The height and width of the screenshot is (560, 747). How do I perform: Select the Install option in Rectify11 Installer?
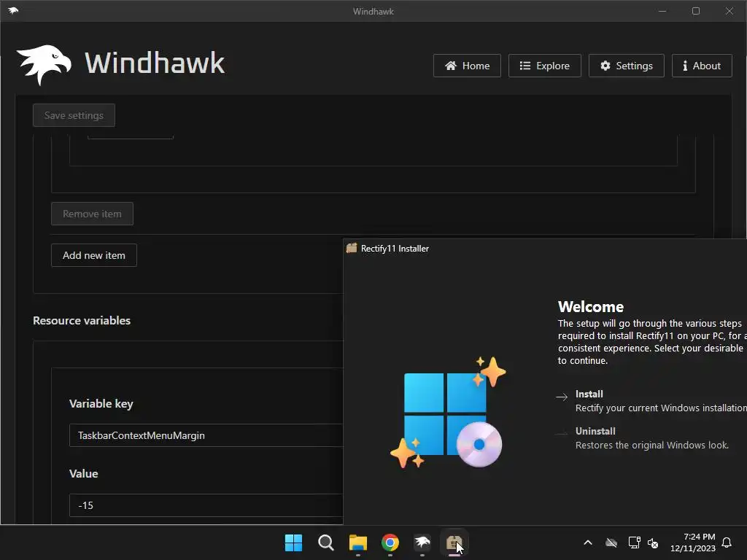(651, 401)
